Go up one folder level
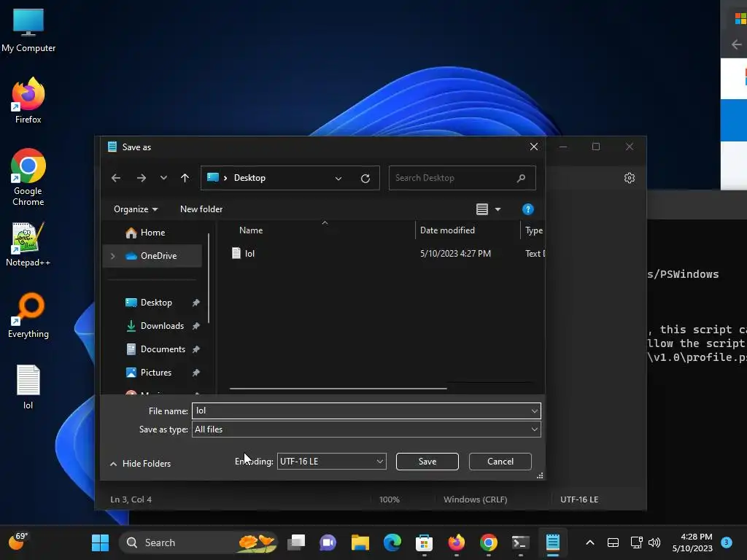This screenshot has height=560, width=747. pos(185,178)
